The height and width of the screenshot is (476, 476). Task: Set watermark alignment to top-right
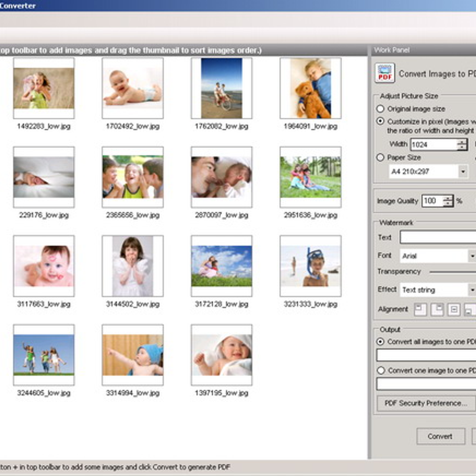tap(437, 309)
